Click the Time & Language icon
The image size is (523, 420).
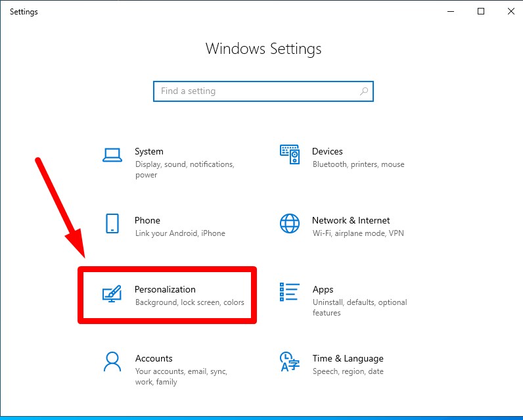290,362
